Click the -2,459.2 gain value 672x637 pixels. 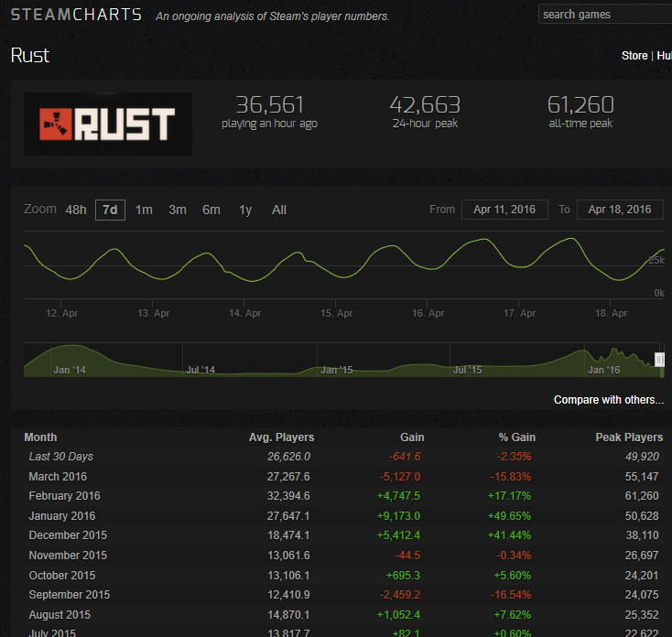[400, 595]
